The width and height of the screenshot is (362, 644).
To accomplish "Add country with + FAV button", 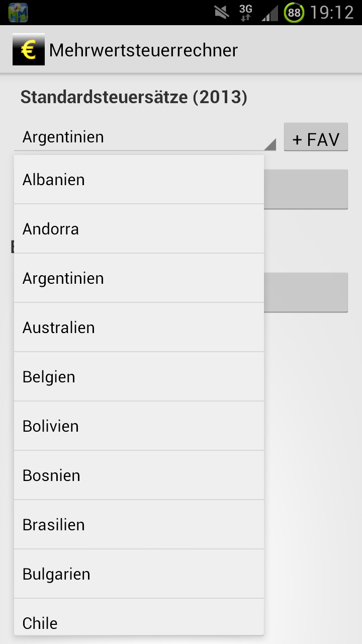I will coord(316,137).
